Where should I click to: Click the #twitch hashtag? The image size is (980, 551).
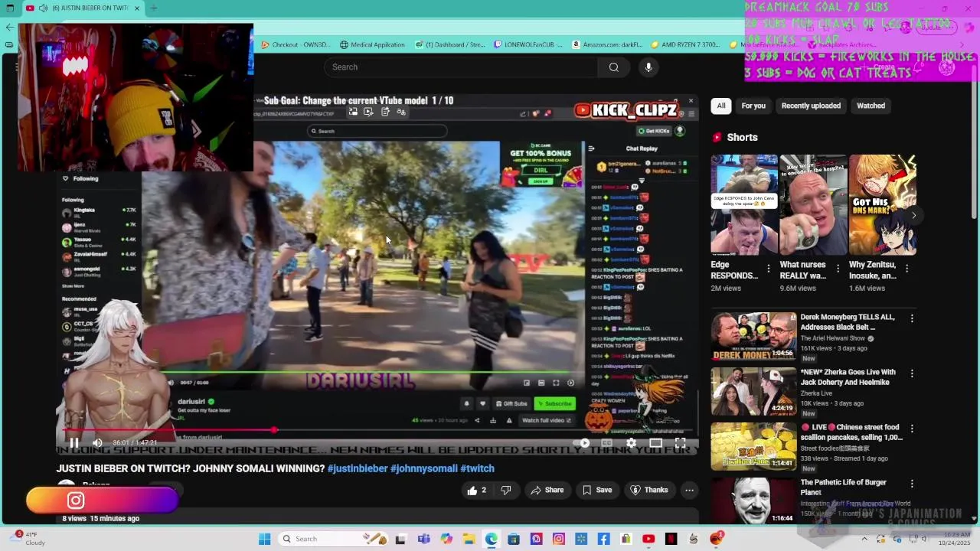tap(477, 468)
